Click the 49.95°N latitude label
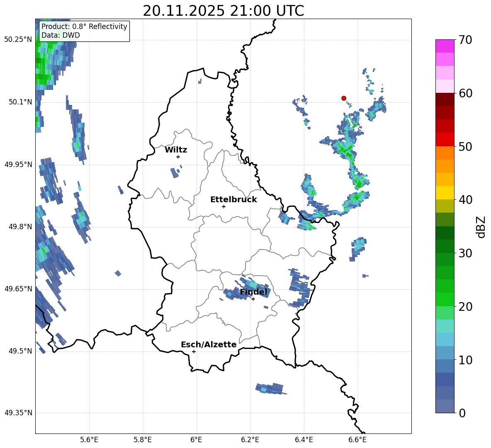The width and height of the screenshot is (491, 448). (x=18, y=164)
